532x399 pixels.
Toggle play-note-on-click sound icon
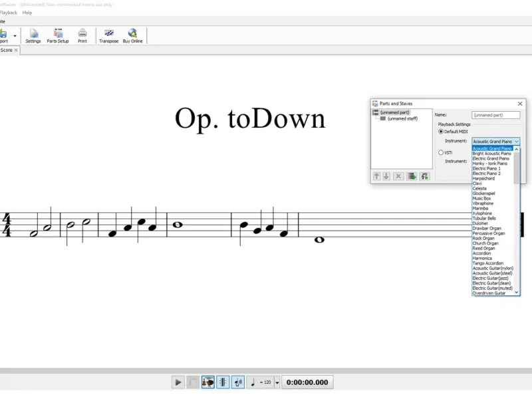[x=238, y=382]
